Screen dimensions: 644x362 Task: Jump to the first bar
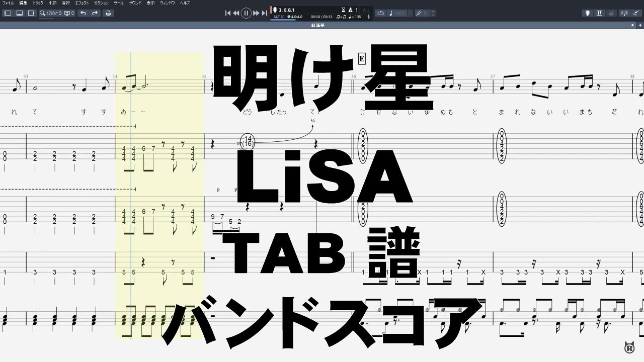227,13
